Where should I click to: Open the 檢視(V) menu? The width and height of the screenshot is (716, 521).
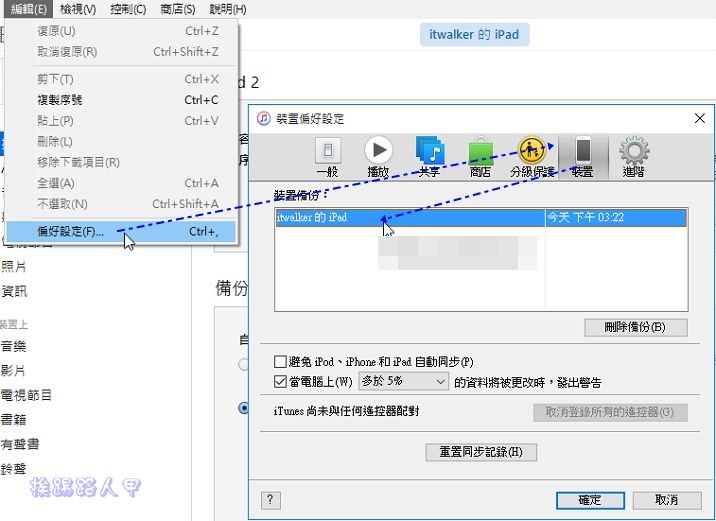point(78,9)
